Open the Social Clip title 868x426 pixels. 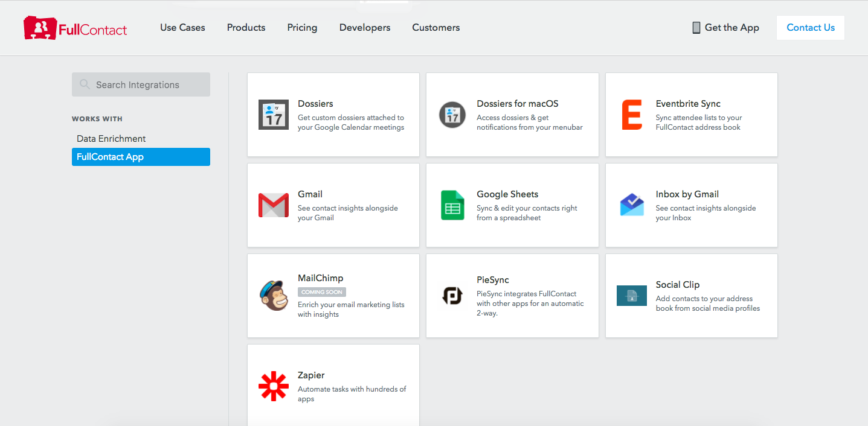(678, 285)
